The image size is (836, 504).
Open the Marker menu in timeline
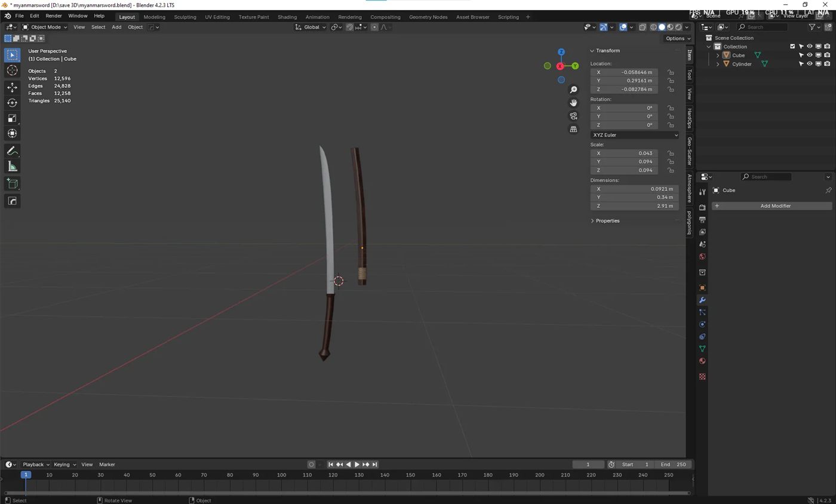coord(107,465)
